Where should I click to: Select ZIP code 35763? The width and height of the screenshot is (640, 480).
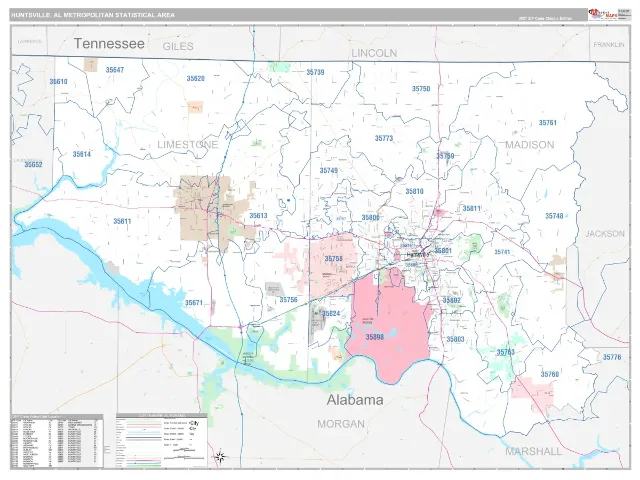click(505, 352)
